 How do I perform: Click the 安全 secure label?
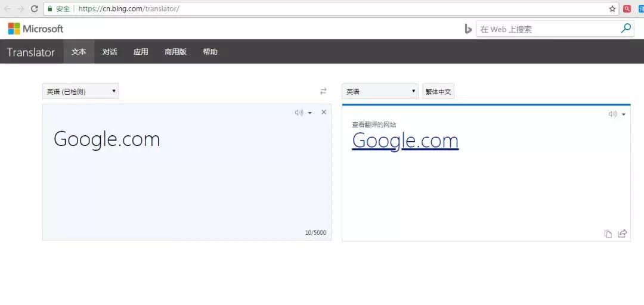pos(63,8)
